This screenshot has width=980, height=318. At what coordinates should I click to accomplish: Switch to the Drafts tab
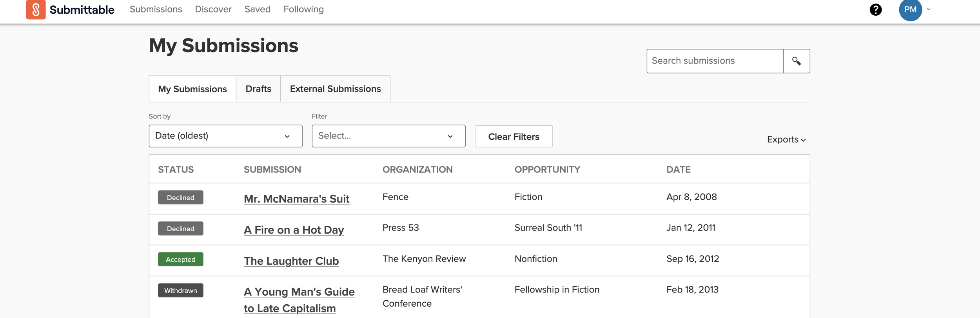tap(258, 89)
